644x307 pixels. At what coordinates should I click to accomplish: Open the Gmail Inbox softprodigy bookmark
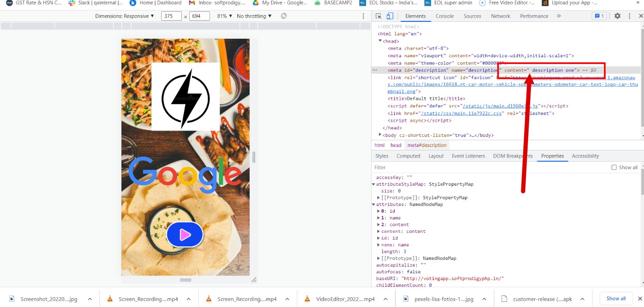(216, 3)
